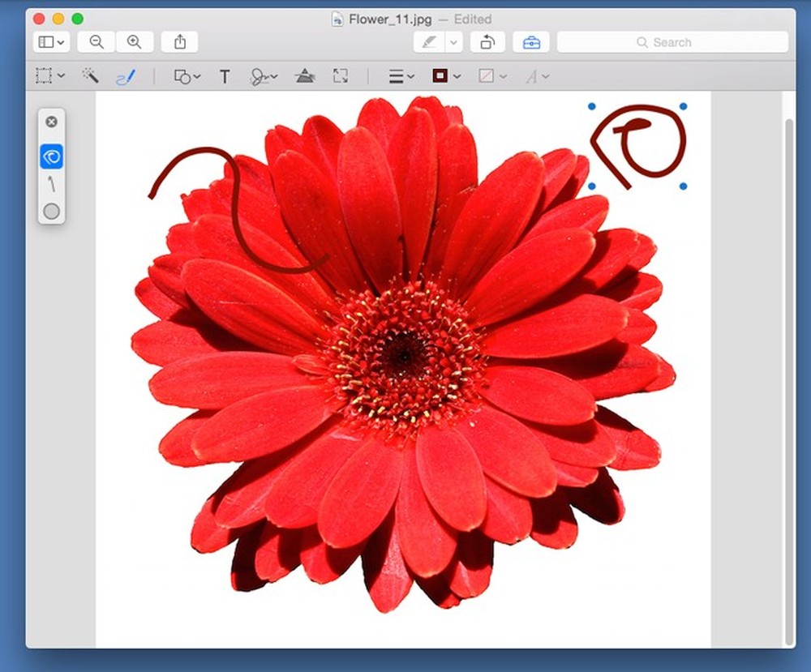This screenshot has width=811, height=672.
Task: Open the Shapes dropdown
Action: tap(186, 75)
